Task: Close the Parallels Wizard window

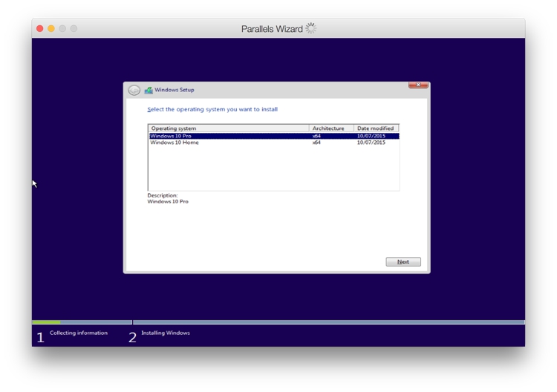Action: [40, 28]
